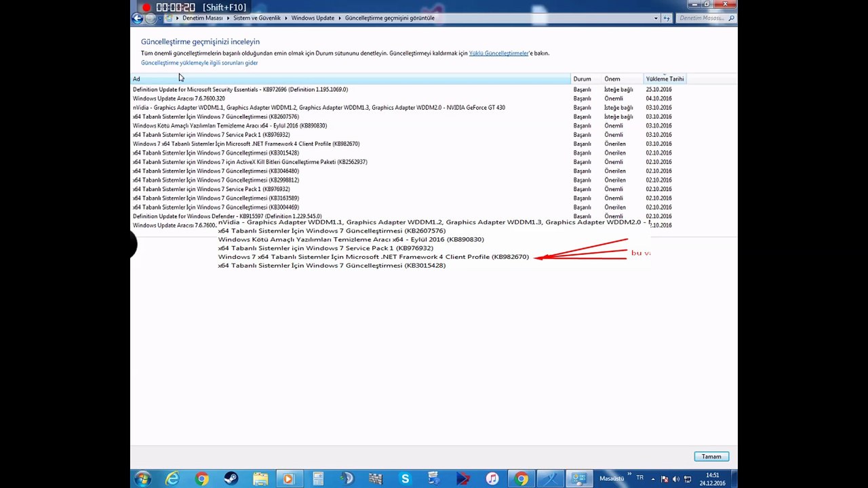
Task: Switch to the Control Panel taskbar window
Action: coord(579,479)
